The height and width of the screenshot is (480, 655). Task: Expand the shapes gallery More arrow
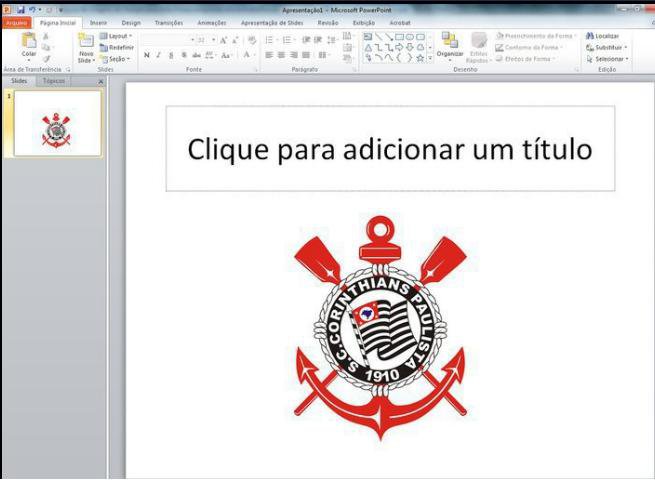coord(430,58)
